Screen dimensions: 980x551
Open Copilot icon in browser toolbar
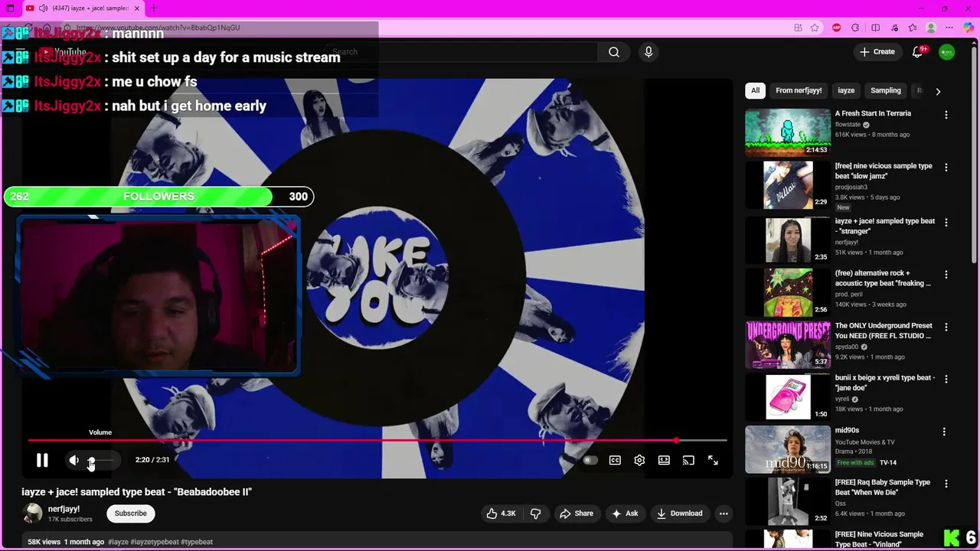969,28
